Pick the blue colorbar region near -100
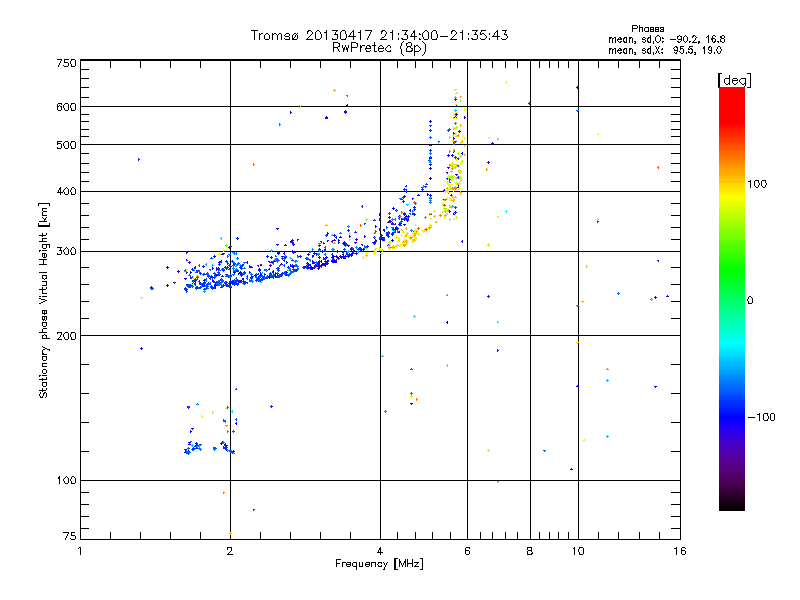Viewport: 800px width, 600px height. click(731, 415)
